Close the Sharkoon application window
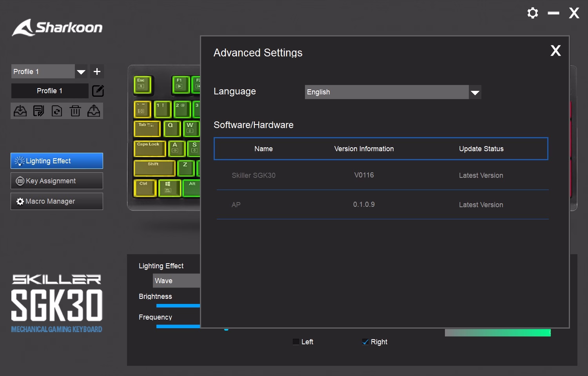The width and height of the screenshot is (588, 376). click(x=574, y=13)
